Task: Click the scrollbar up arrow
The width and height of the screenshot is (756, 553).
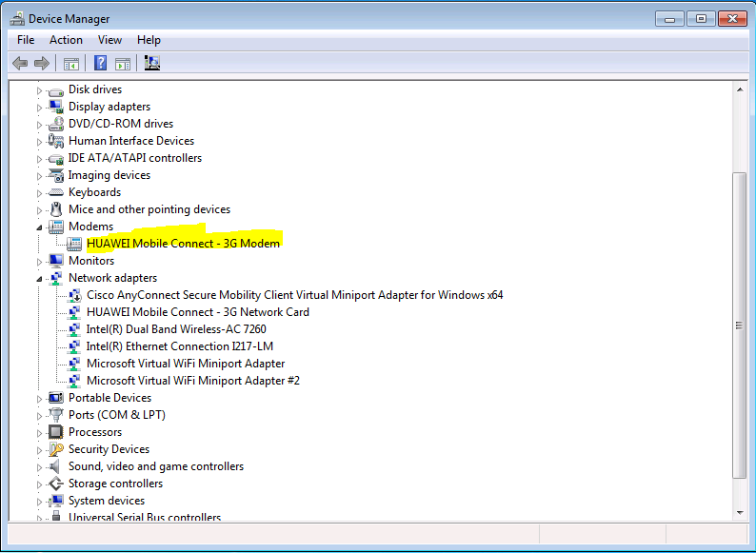Action: point(740,89)
